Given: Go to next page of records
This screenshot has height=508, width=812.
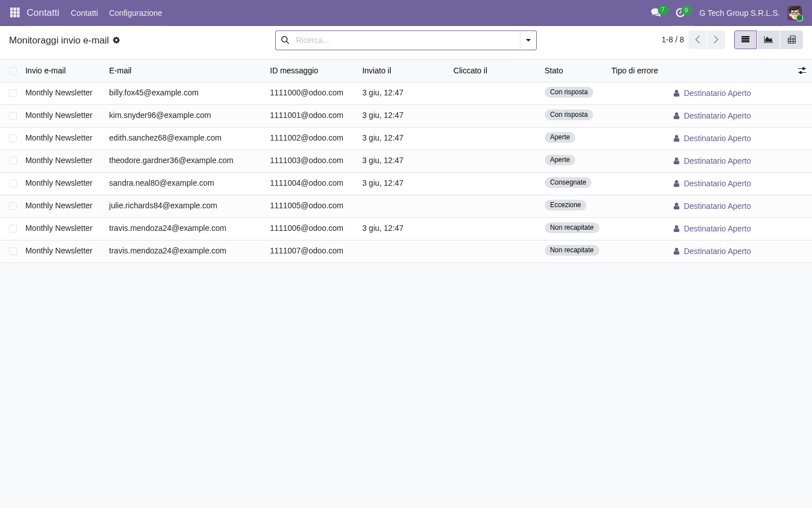Looking at the screenshot, I should point(716,40).
